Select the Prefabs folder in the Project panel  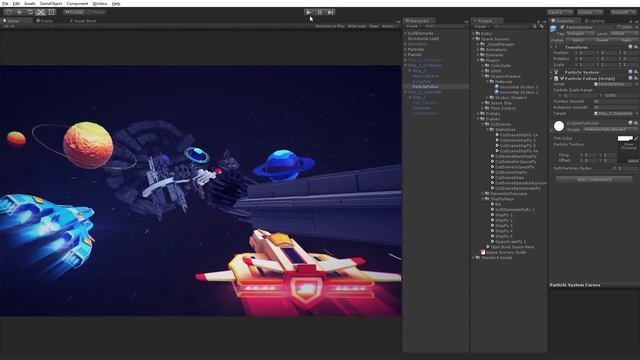tap(493, 113)
